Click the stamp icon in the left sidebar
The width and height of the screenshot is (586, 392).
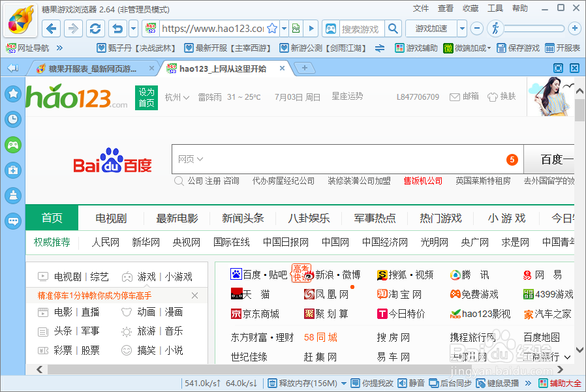(13, 196)
